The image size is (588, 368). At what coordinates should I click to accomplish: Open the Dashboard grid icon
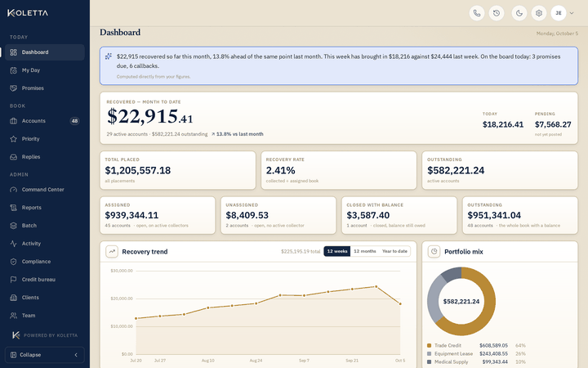tap(14, 52)
